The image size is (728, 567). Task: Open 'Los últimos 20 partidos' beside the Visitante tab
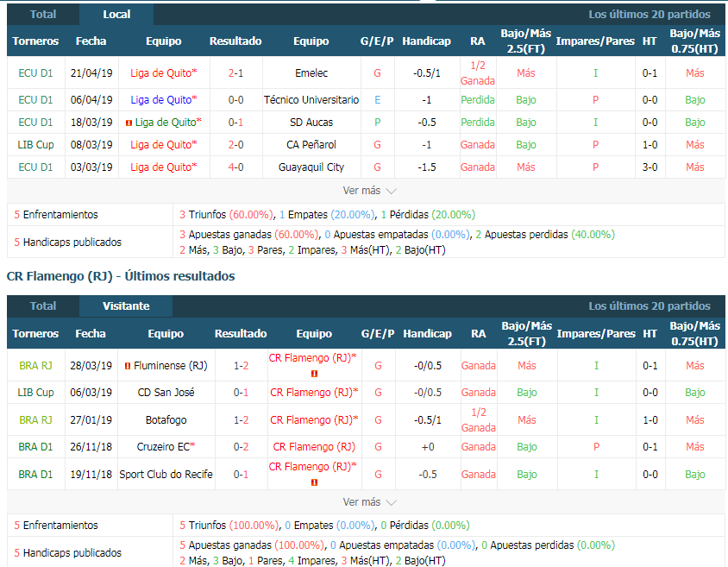(x=650, y=306)
